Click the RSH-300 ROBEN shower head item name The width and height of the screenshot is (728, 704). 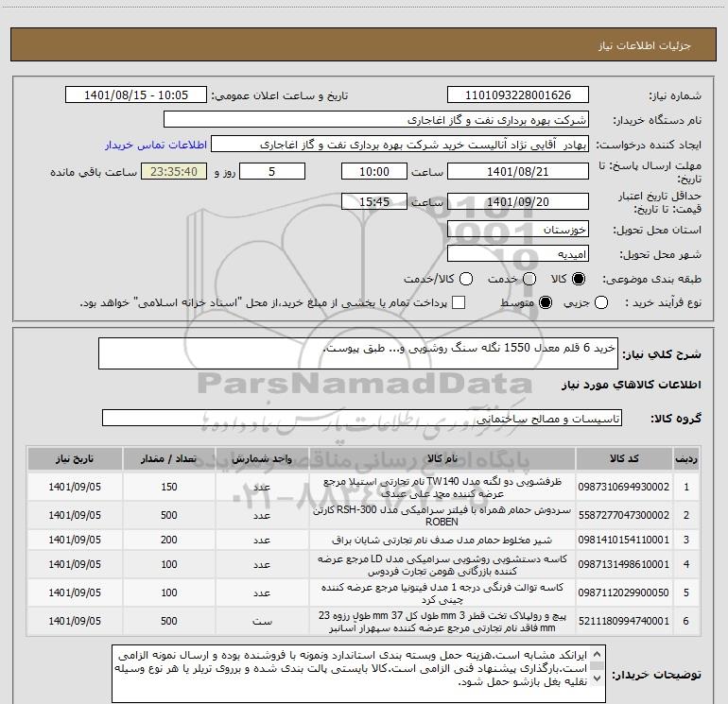click(442, 516)
